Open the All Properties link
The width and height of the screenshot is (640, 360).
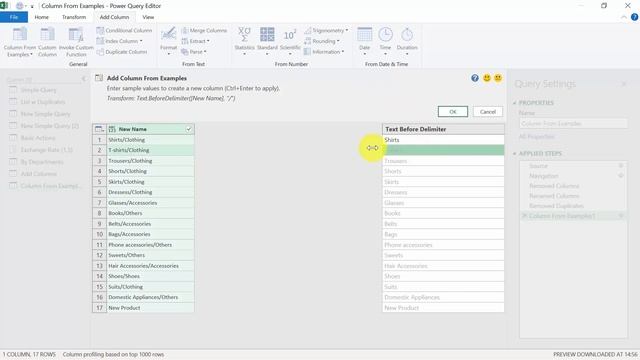tap(536, 136)
